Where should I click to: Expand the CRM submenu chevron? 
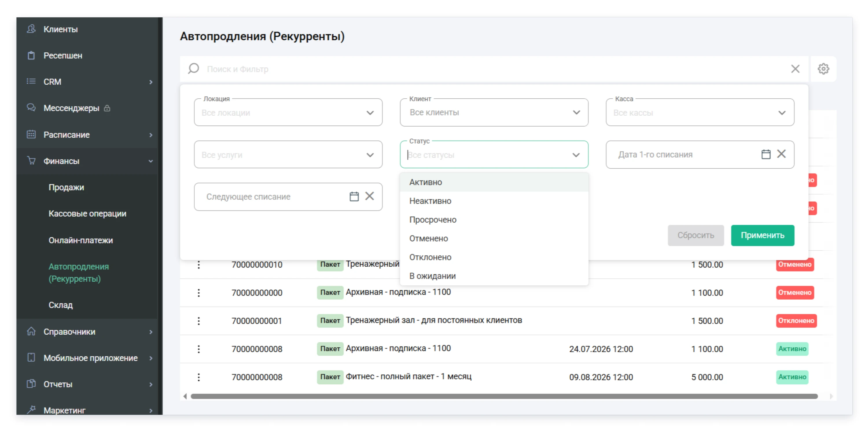[x=151, y=82]
